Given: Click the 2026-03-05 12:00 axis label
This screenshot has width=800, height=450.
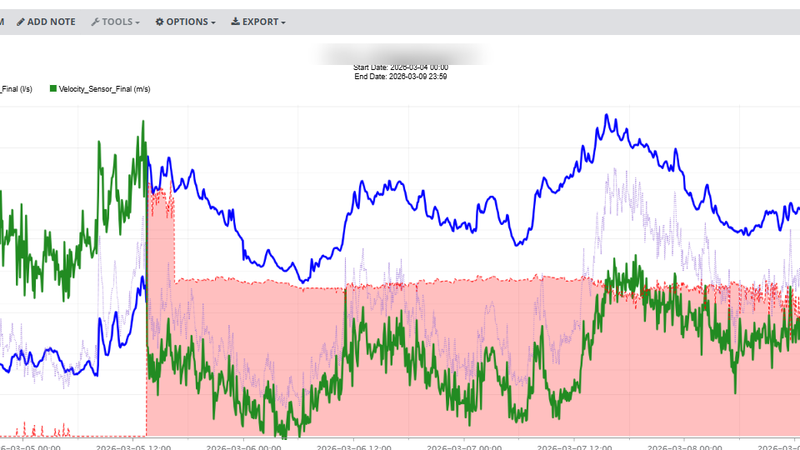Looking at the screenshot, I should [133, 447].
